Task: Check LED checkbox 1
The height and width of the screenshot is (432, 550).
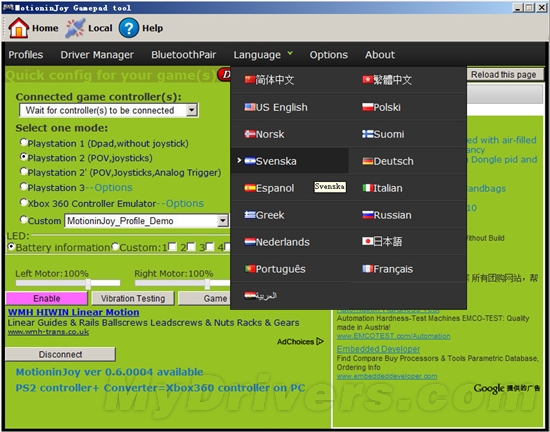Action: [x=172, y=247]
